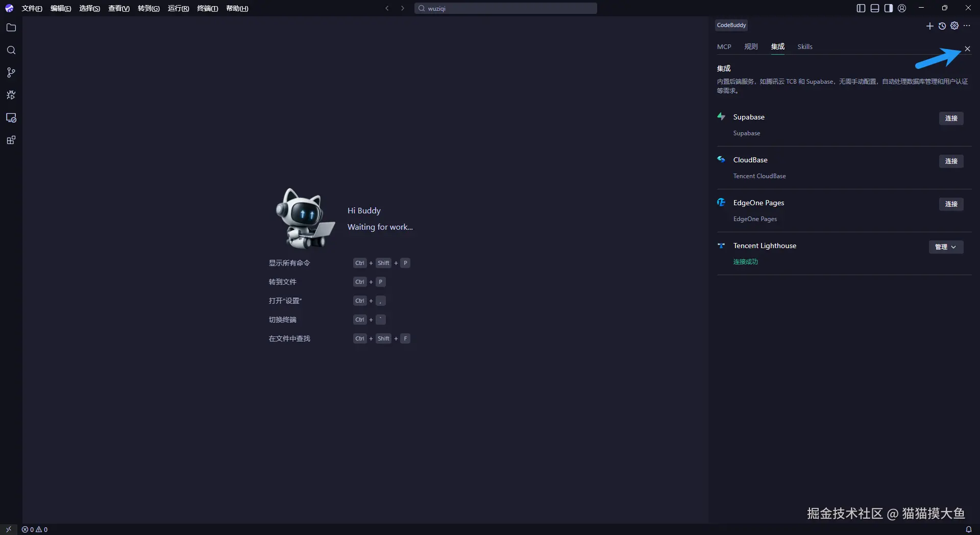
Task: Open CodeBuddy more actions menu
Action: [967, 26]
